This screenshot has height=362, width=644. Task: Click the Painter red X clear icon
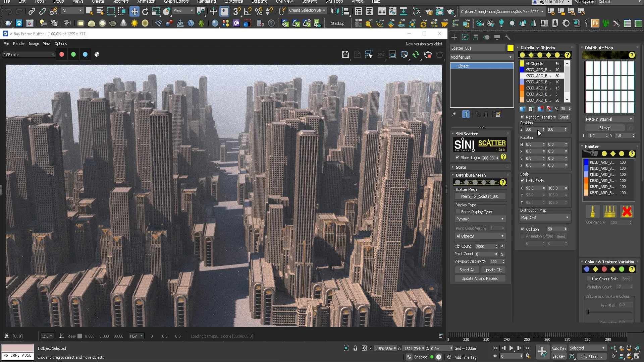tap(627, 212)
